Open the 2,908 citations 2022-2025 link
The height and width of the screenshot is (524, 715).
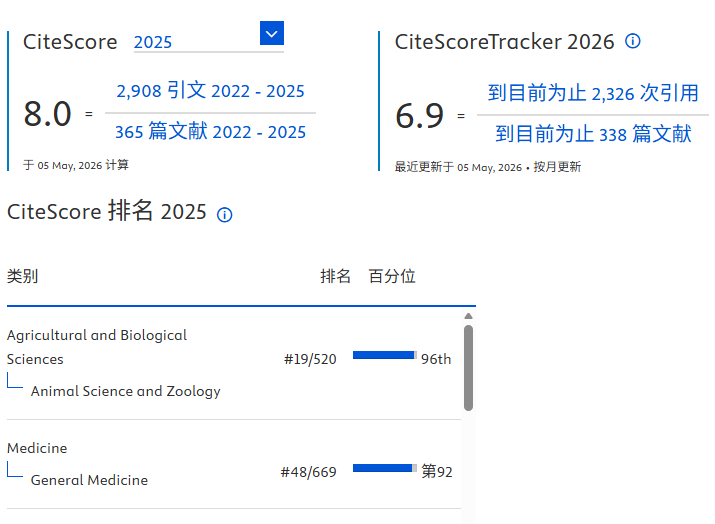tap(210, 90)
